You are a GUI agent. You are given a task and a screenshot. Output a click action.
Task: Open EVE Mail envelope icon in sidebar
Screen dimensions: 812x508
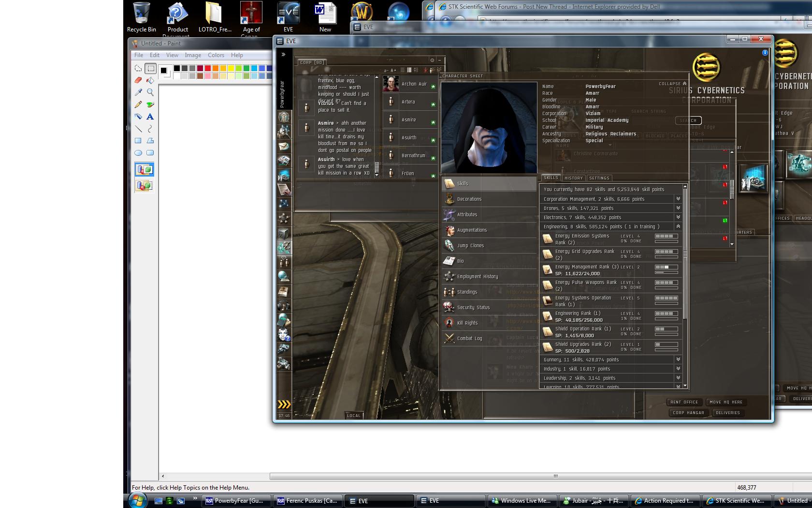(284, 146)
